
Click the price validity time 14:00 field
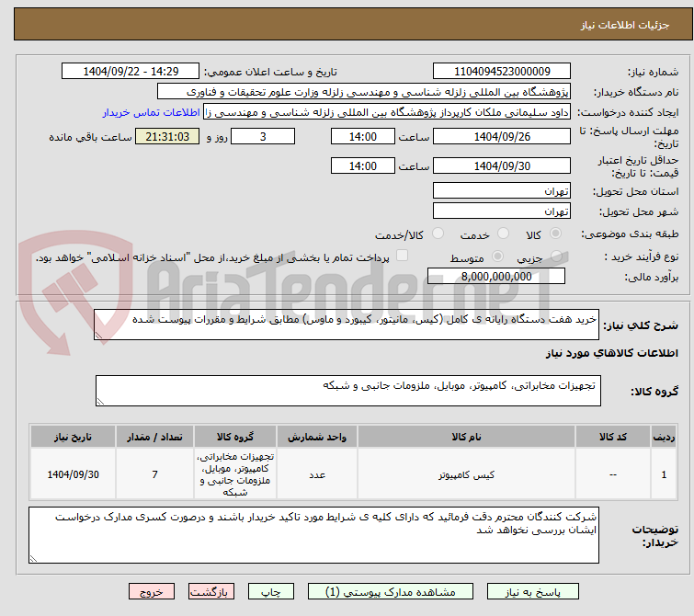tap(362, 165)
